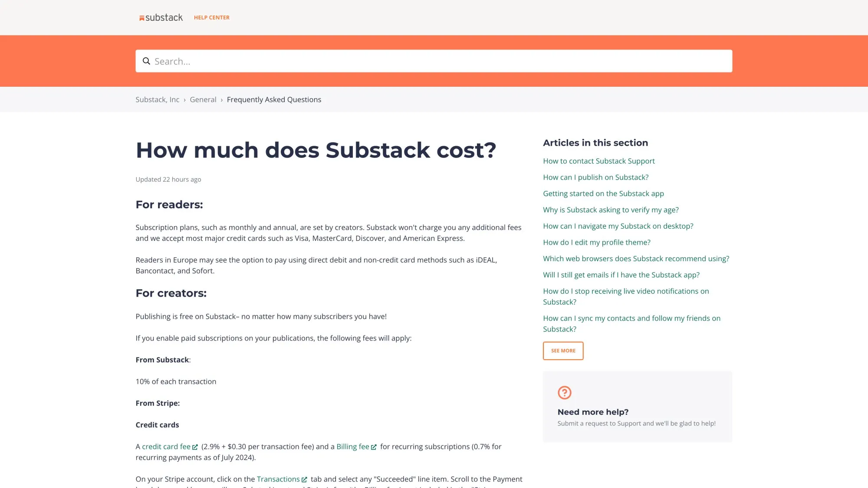Viewport: 868px width, 488px height.
Task: Click the orange question mark help icon
Action: tap(564, 393)
